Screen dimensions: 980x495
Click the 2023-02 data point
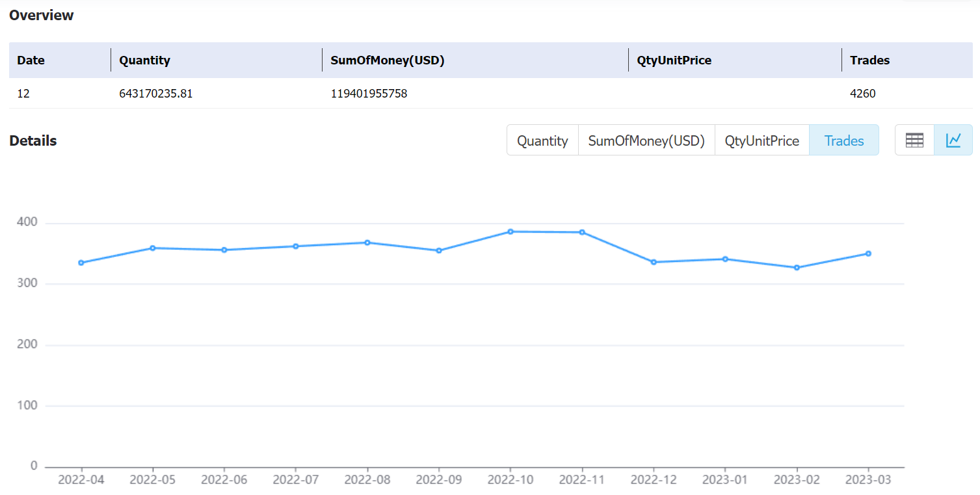tap(797, 267)
